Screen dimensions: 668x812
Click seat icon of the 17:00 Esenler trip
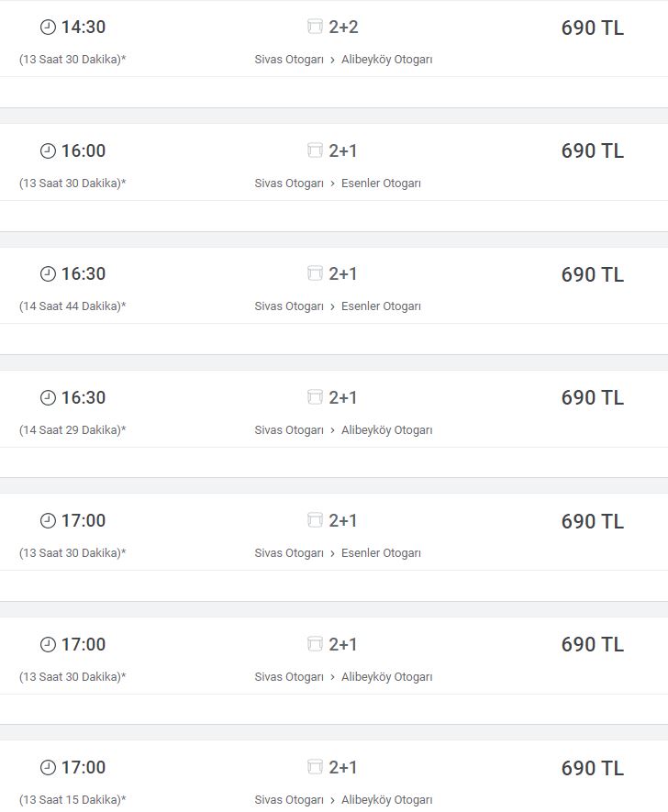[x=315, y=520]
